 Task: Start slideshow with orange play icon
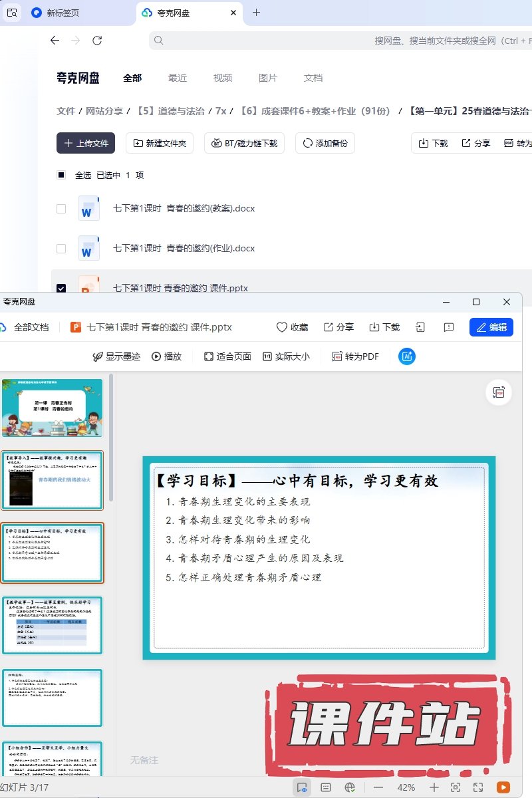click(x=504, y=787)
